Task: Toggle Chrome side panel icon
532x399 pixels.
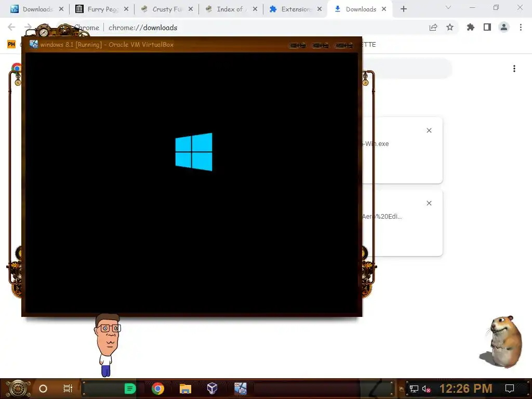Action: [x=487, y=27]
